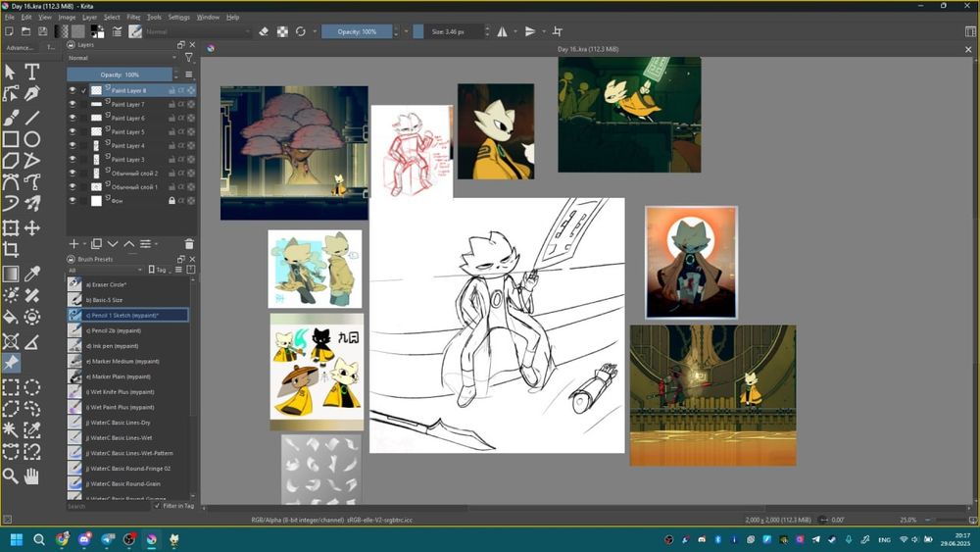
Task: Select the Ellipse tool
Action: tap(32, 139)
